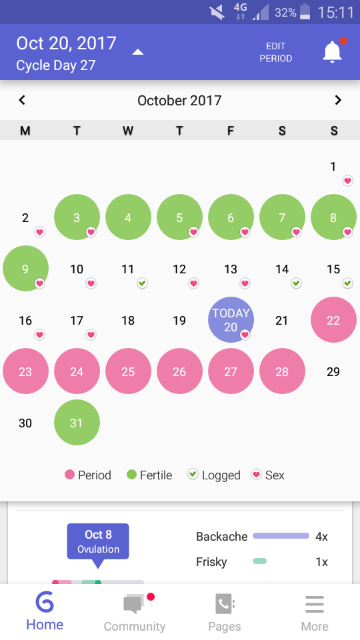
Task: Tap the logged checkmark under October 14
Action: point(296,283)
